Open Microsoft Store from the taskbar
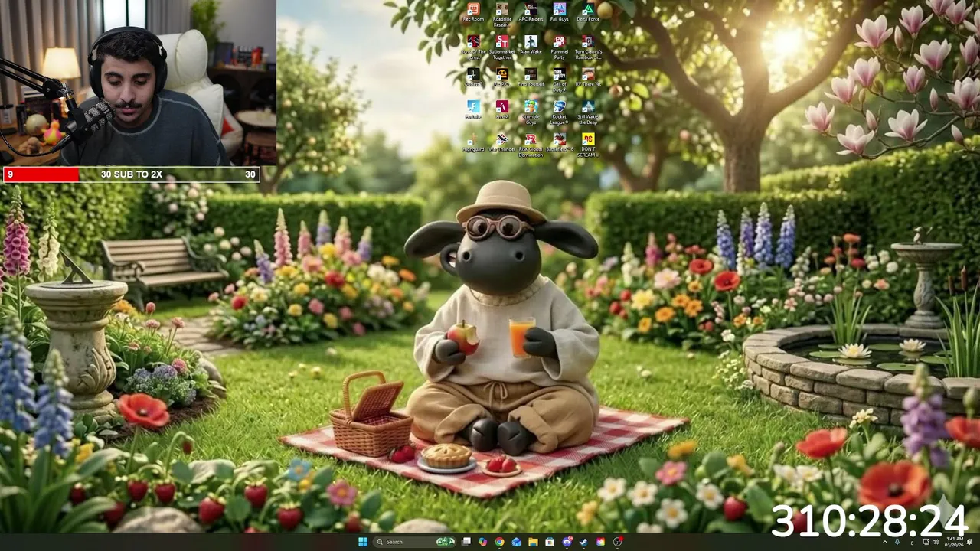Image resolution: width=980 pixels, height=551 pixels. tap(550, 542)
